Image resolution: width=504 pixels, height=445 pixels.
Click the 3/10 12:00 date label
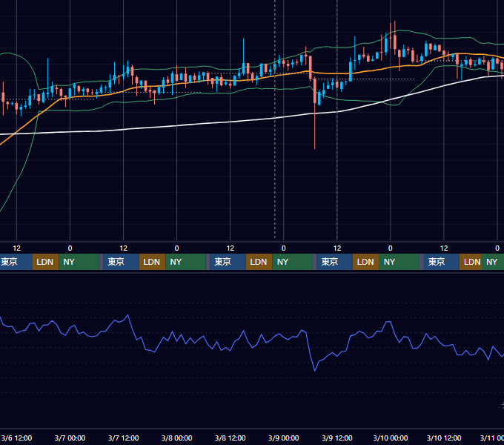[x=444, y=438]
